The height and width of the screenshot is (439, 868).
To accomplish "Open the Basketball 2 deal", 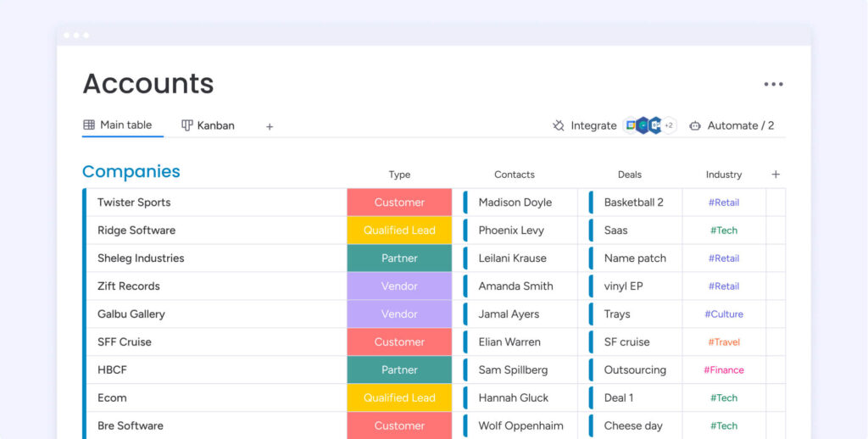I will tap(633, 203).
